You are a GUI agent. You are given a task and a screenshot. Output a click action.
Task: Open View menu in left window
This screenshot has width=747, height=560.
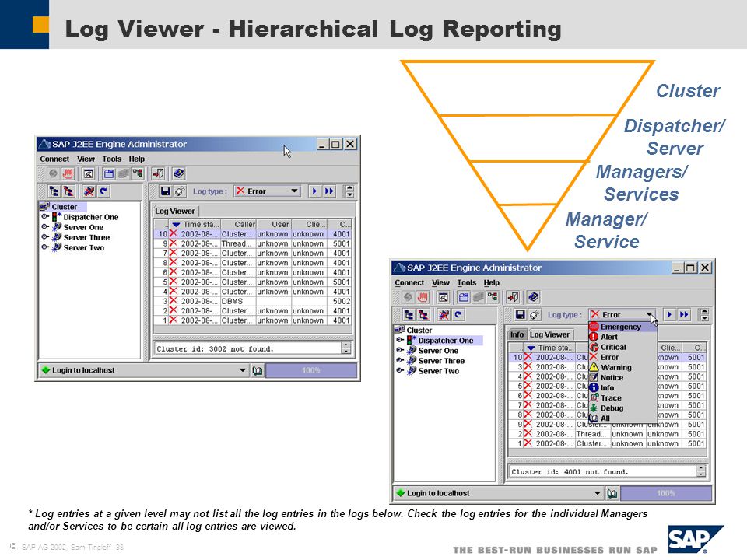[x=86, y=159]
